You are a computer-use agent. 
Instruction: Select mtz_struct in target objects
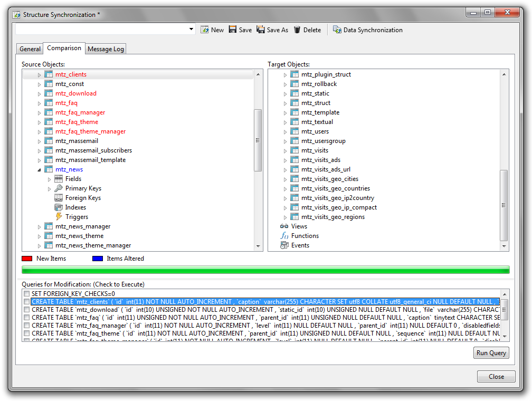coord(316,103)
